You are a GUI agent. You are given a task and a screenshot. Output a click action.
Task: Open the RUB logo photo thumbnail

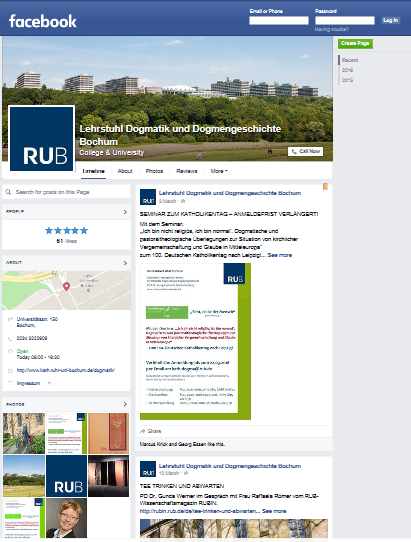(x=66, y=476)
